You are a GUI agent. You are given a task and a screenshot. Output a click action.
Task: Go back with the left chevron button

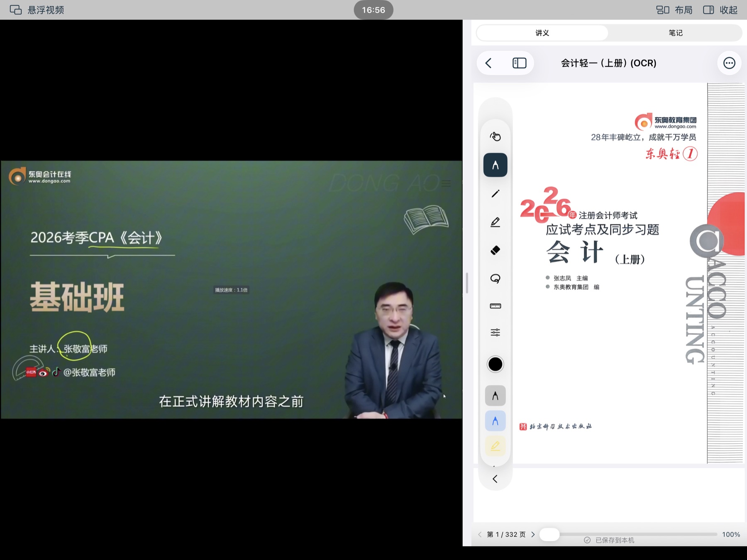pos(488,63)
